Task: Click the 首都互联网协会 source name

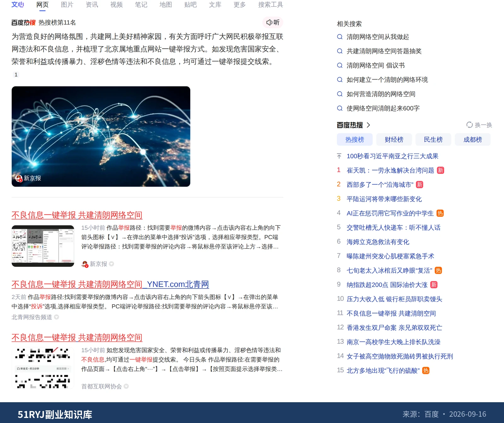Action: (101, 386)
